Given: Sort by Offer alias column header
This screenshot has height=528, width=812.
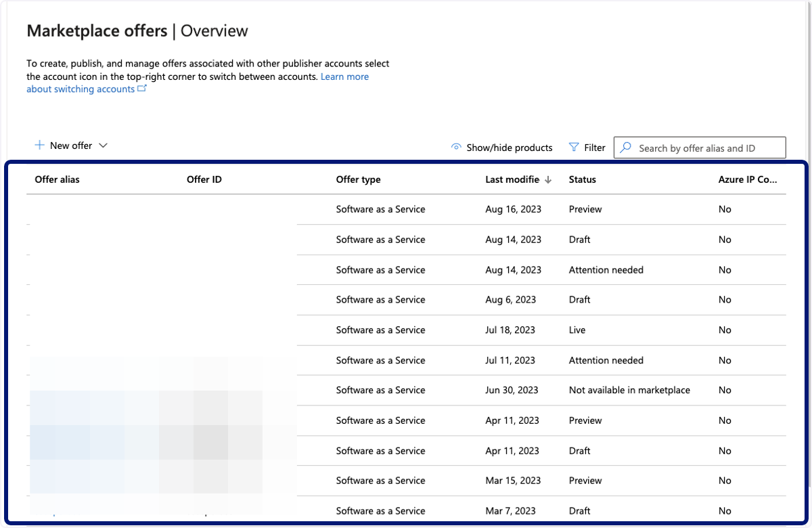Looking at the screenshot, I should tap(58, 179).
